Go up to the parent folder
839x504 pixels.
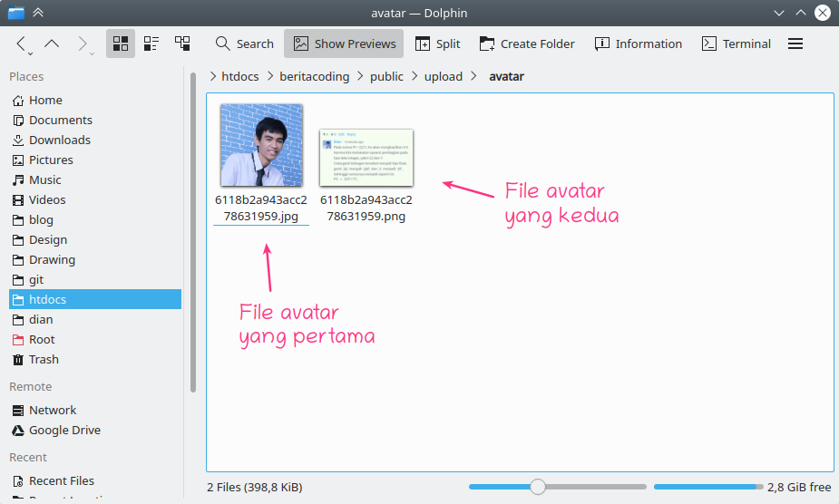[52, 44]
